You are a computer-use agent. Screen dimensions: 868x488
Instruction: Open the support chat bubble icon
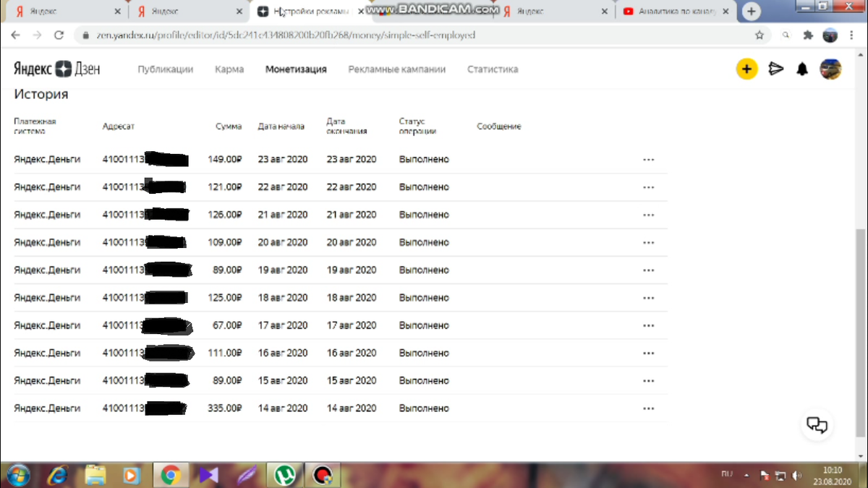pos(817,425)
